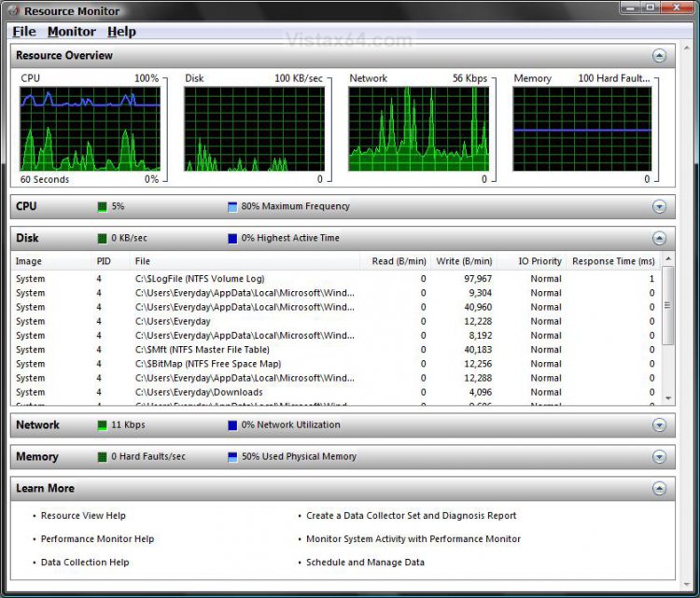
Task: Click the Disk list scrollbar down arrow
Action: pyautogui.click(x=666, y=397)
